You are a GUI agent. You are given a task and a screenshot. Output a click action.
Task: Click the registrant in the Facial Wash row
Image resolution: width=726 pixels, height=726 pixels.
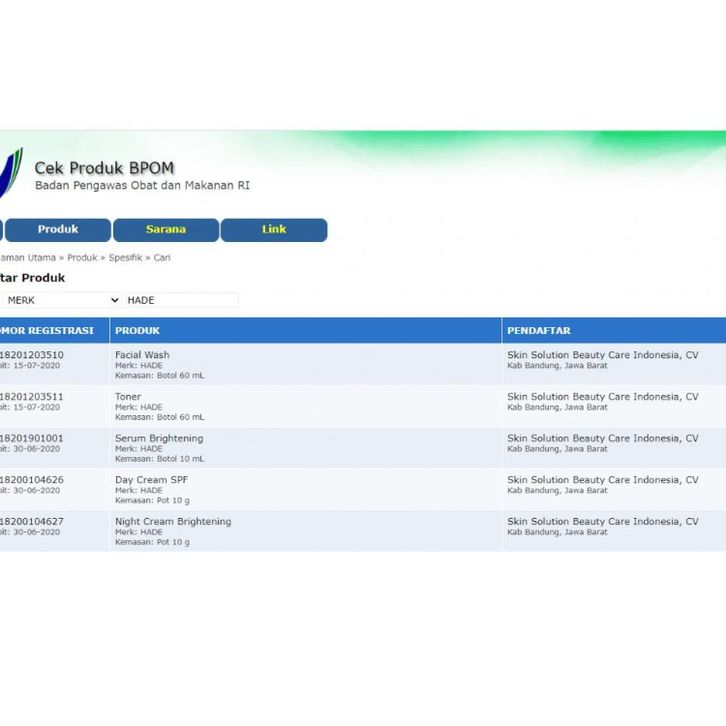(x=602, y=355)
